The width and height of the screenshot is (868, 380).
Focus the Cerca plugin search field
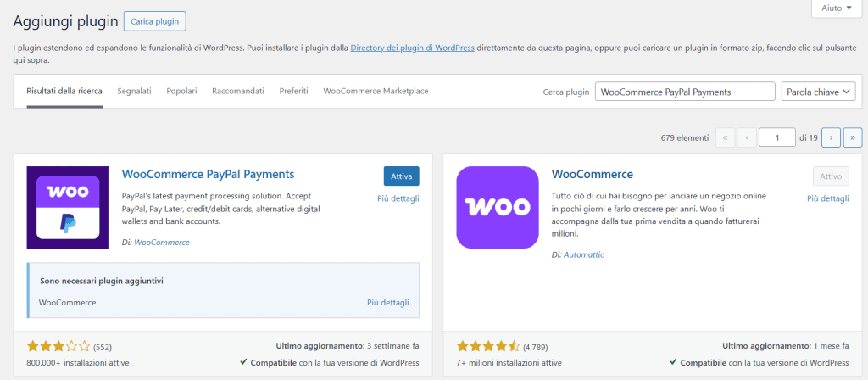[x=685, y=92]
